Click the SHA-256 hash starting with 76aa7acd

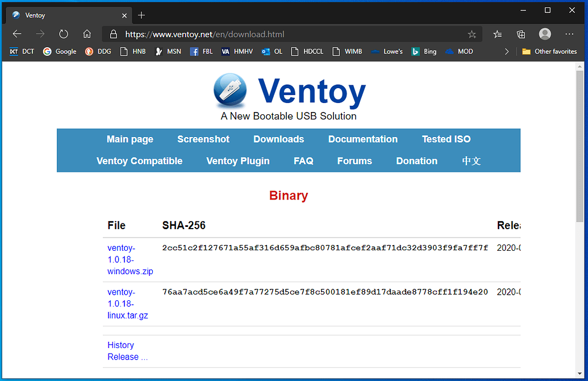click(x=325, y=292)
